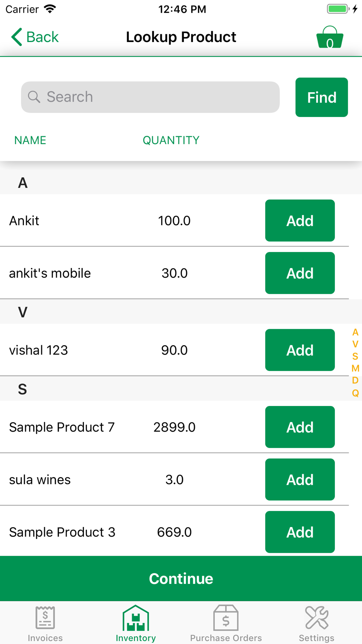The height and width of the screenshot is (644, 362).
Task: Open the shopping basket cart icon
Action: [x=329, y=38]
